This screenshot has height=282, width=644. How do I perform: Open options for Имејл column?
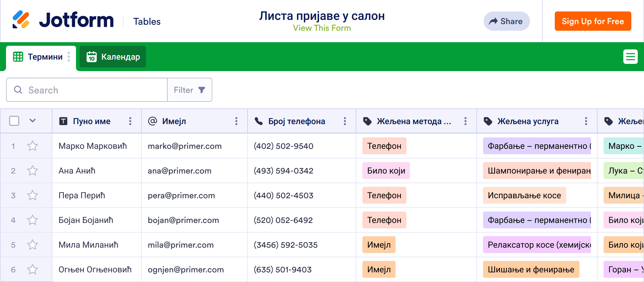[236, 121]
